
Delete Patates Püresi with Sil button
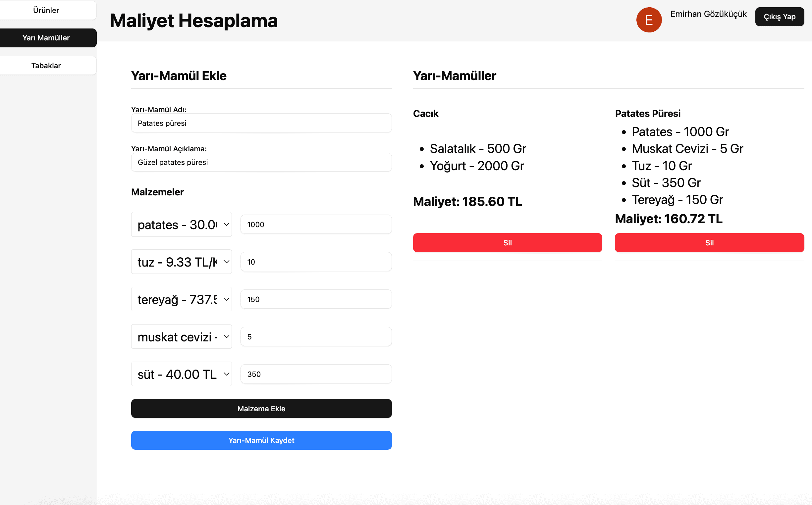coord(709,243)
